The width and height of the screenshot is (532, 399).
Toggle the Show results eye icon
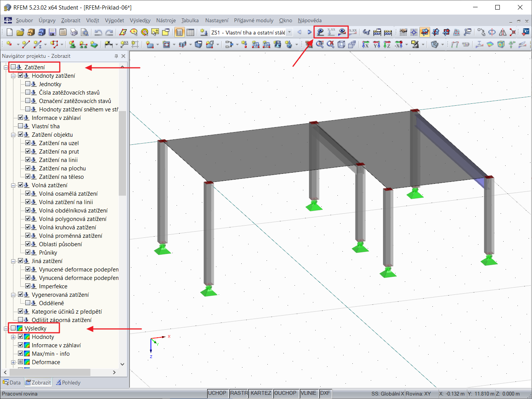point(342,32)
